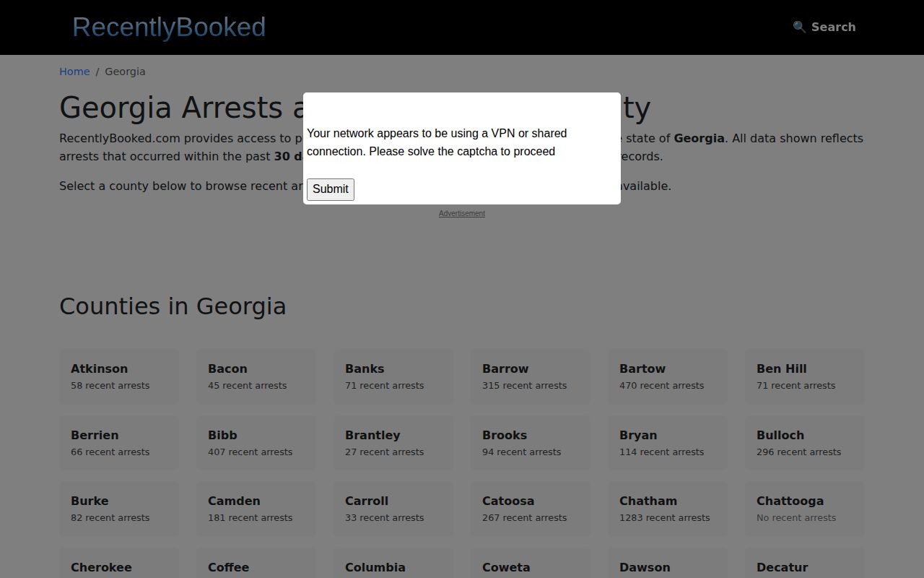
Task: Select Banks county card
Action: point(393,376)
